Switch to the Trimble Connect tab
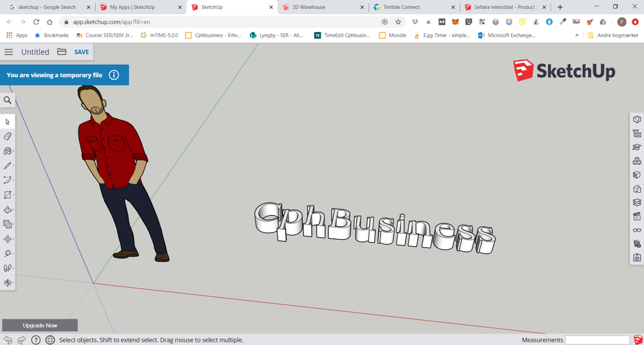Viewport: 644px width, 345px height. click(x=415, y=7)
